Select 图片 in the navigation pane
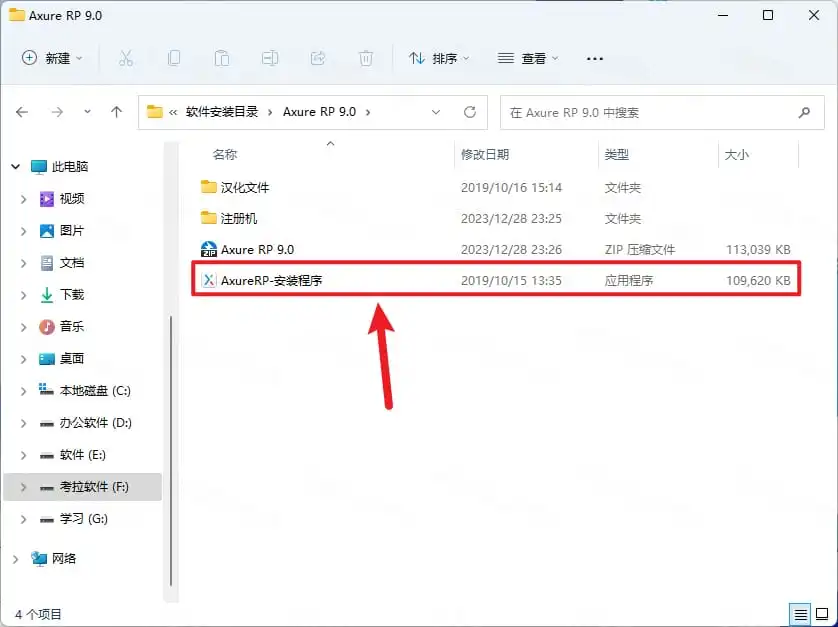Viewport: 838px width, 627px height. (72, 231)
